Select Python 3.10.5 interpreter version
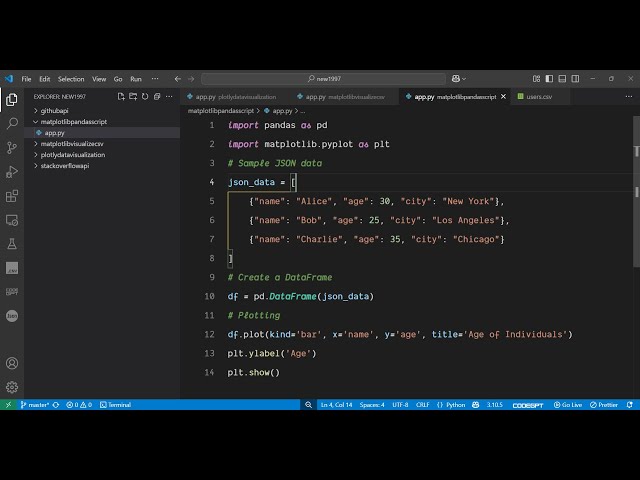The image size is (640, 480). [494, 405]
